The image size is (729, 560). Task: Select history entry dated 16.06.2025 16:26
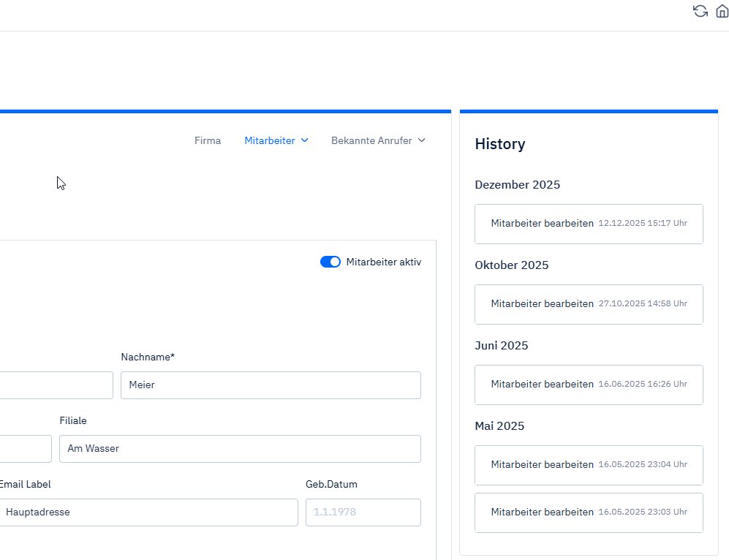(589, 385)
